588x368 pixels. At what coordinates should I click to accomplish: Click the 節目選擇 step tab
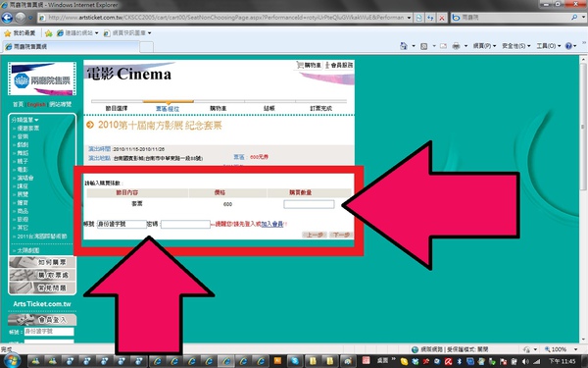click(117, 108)
